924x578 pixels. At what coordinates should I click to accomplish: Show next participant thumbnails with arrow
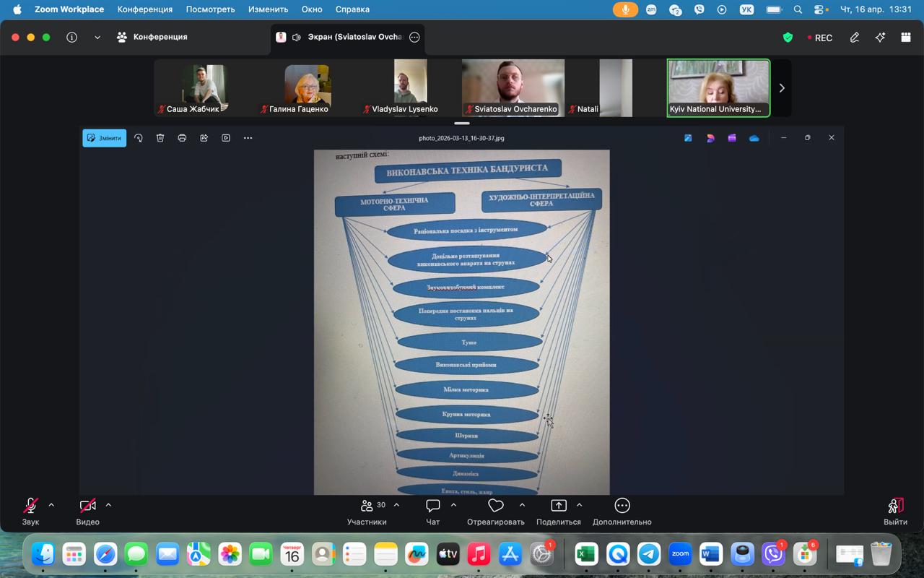click(x=782, y=88)
